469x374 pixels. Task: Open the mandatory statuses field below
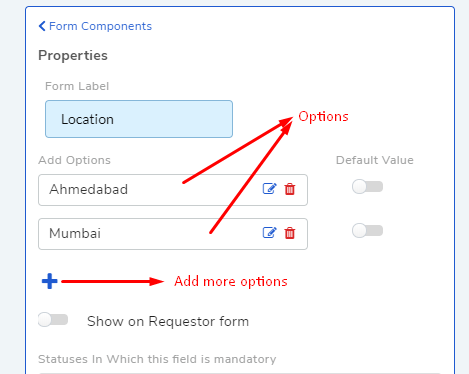tap(239, 373)
